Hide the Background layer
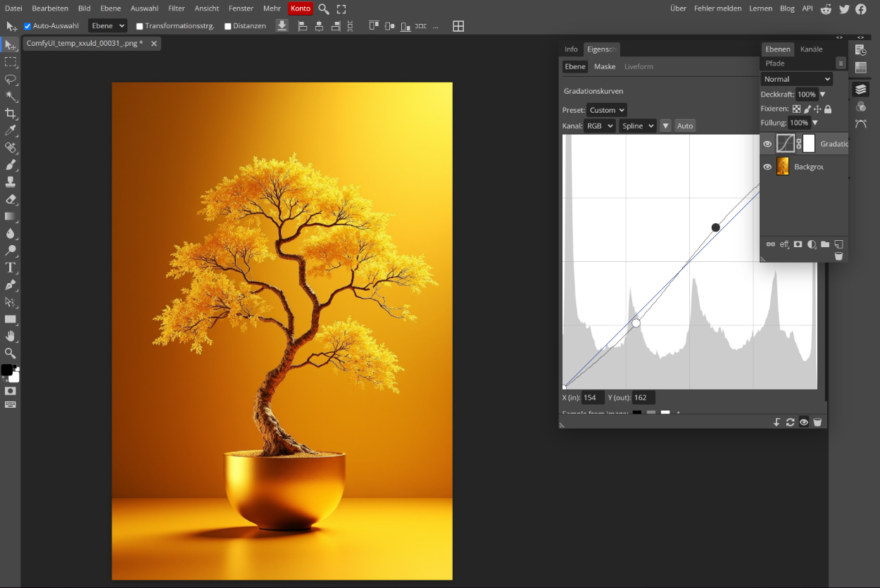The height and width of the screenshot is (588, 880). (x=767, y=167)
